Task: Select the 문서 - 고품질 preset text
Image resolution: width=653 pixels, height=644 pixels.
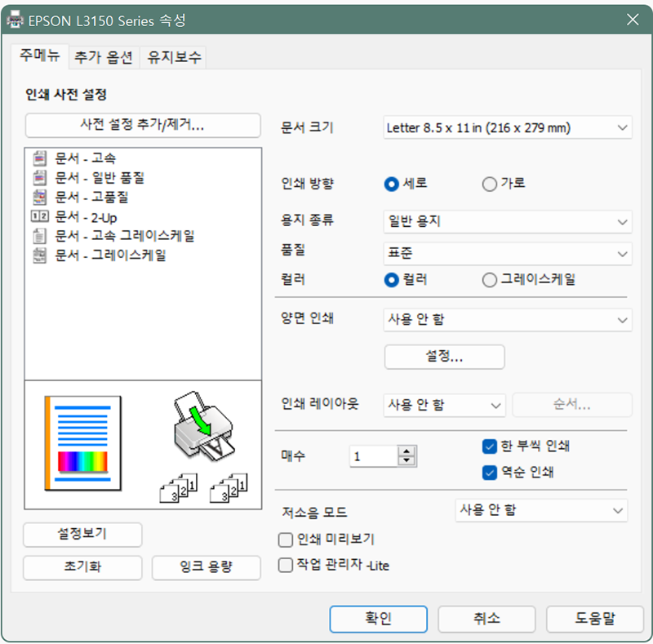Action: (x=91, y=197)
